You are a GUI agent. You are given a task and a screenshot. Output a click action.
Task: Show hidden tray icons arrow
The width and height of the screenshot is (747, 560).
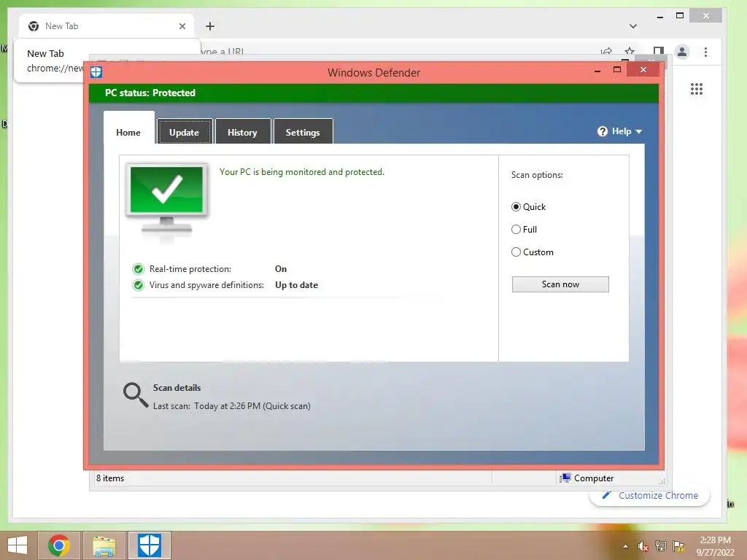(625, 546)
